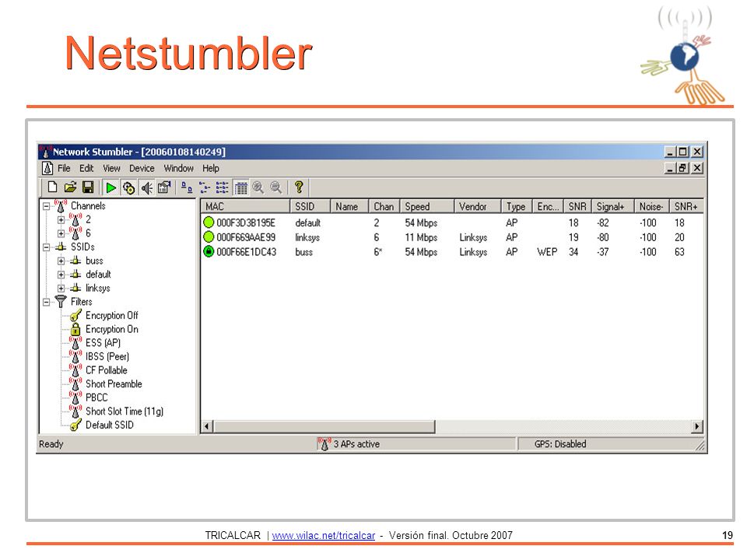Select the Default SSID filter
Viewport: 747px width, 560px height.
110,425
